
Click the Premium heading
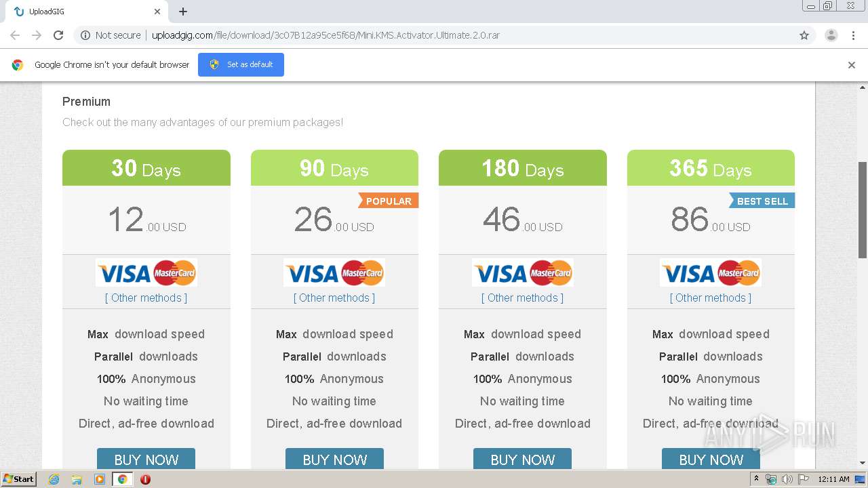[86, 102]
